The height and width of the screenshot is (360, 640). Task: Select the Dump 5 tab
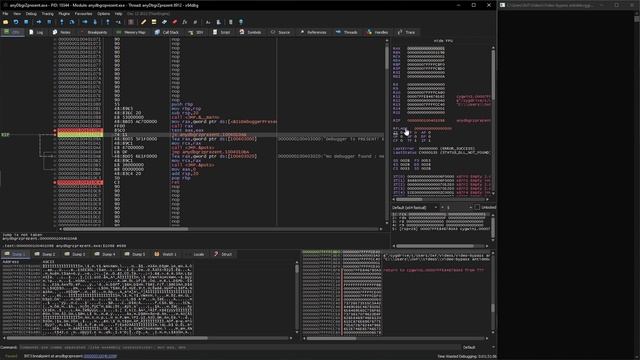pyautogui.click(x=135, y=254)
